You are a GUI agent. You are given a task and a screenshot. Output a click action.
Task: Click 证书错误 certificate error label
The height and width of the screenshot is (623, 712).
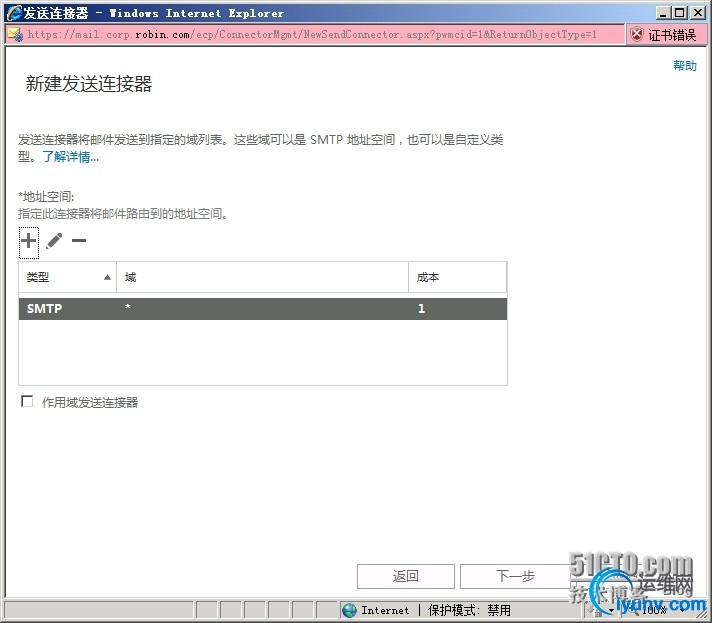[x=672, y=35]
